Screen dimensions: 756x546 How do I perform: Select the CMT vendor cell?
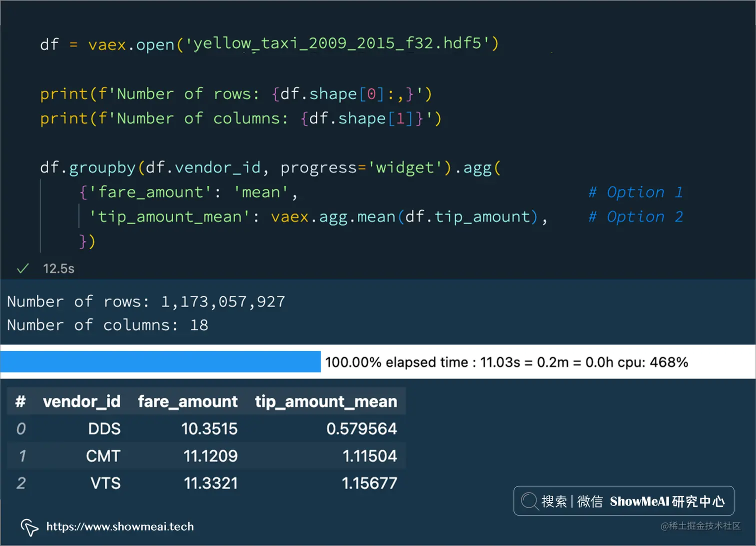pos(103,456)
